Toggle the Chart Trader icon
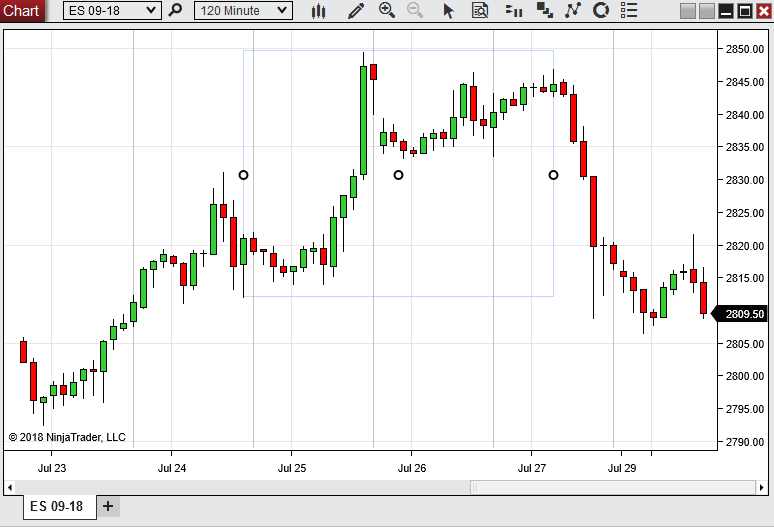 pos(514,11)
